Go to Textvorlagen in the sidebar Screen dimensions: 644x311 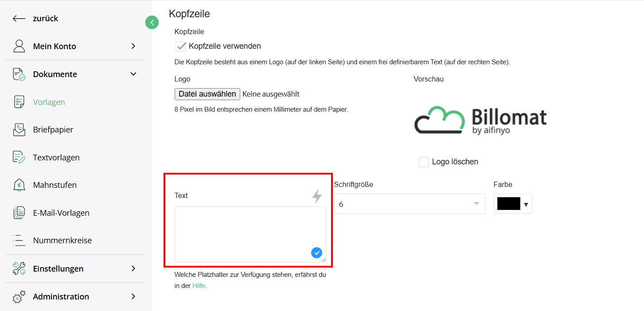pos(56,157)
